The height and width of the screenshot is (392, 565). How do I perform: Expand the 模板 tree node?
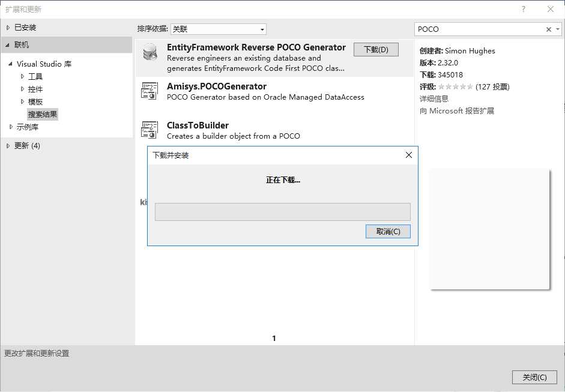point(22,101)
